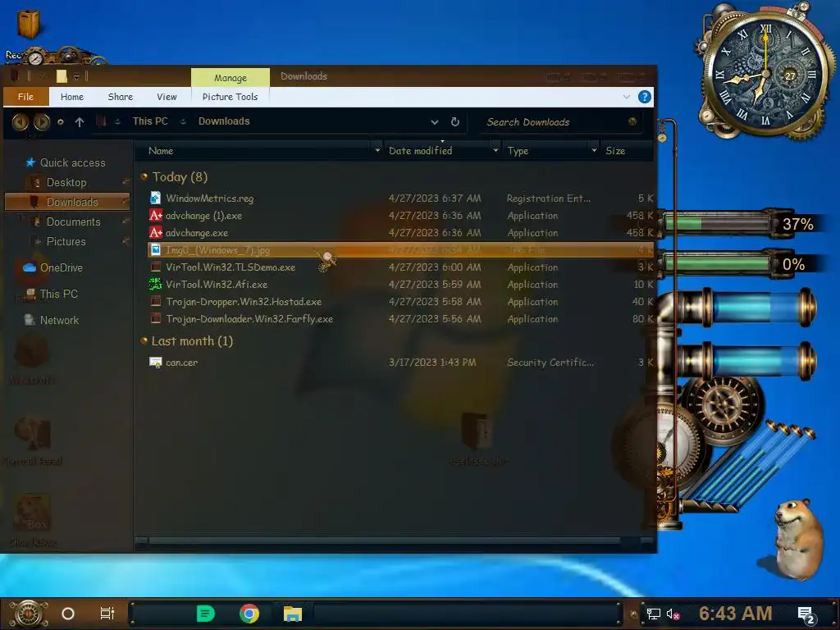840x630 pixels.
Task: Click the Forward navigation arrow
Action: (x=42, y=122)
